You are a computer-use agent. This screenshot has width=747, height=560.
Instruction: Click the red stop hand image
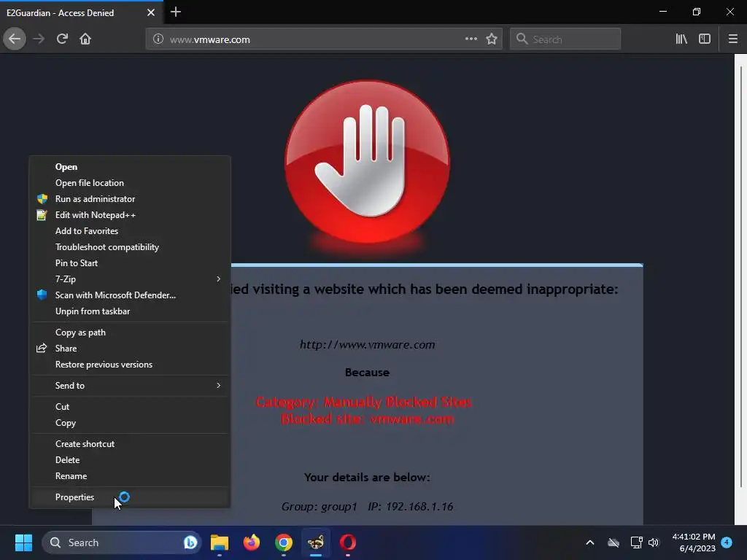click(x=368, y=162)
